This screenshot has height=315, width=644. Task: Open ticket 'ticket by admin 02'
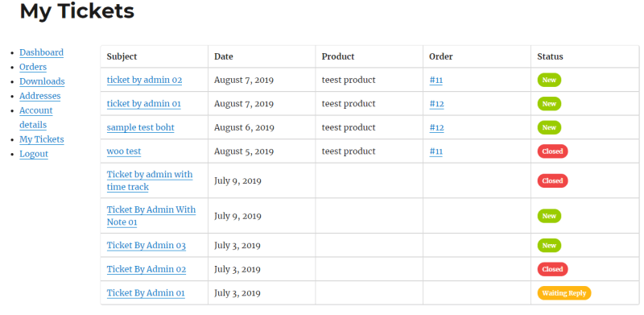point(144,80)
